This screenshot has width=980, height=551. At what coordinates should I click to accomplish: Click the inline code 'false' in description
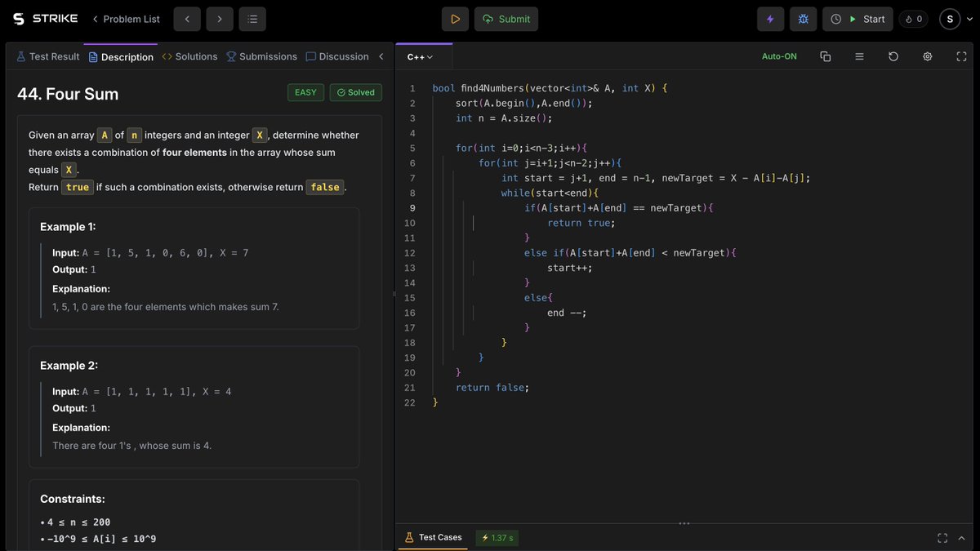[325, 187]
